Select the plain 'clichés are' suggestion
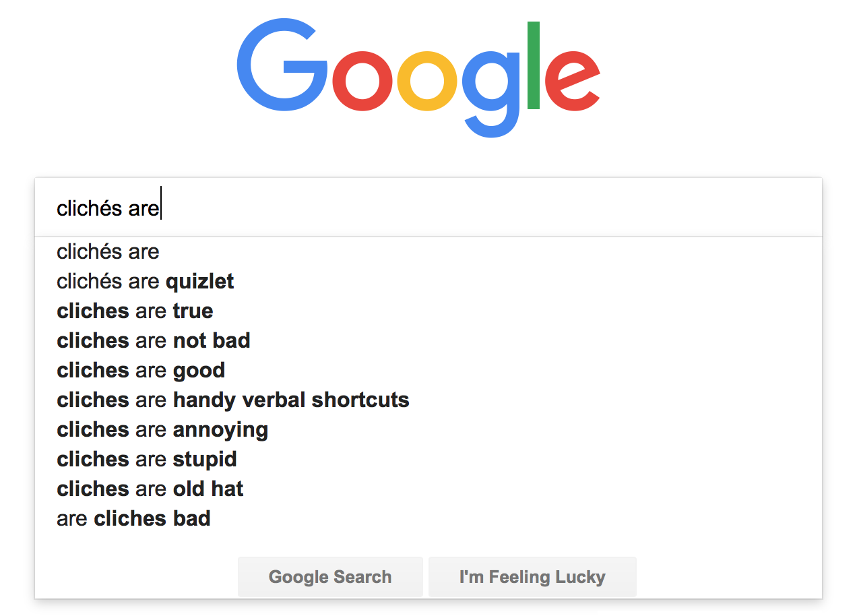 108,252
